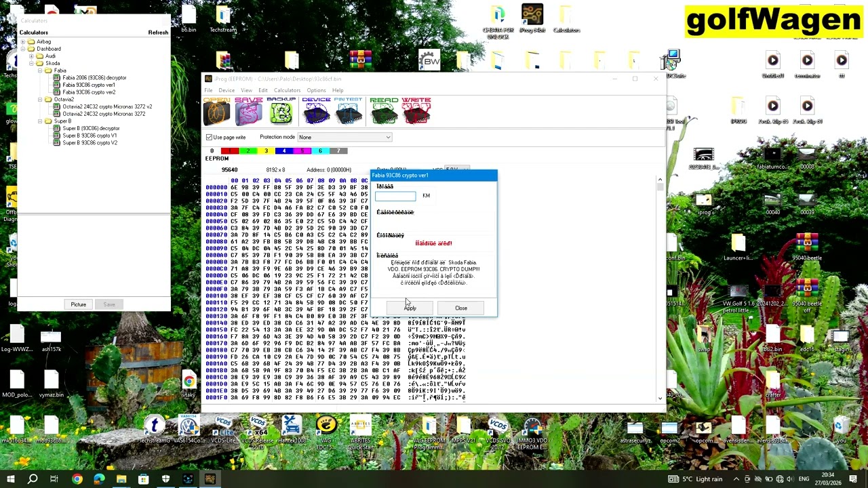Click Close in the Fabia crypto dialog
This screenshot has height=488, width=868.
coord(461,308)
